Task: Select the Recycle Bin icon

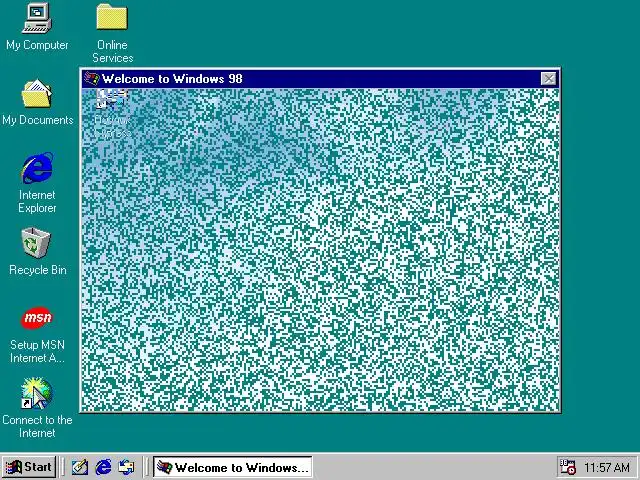Action: click(36, 243)
